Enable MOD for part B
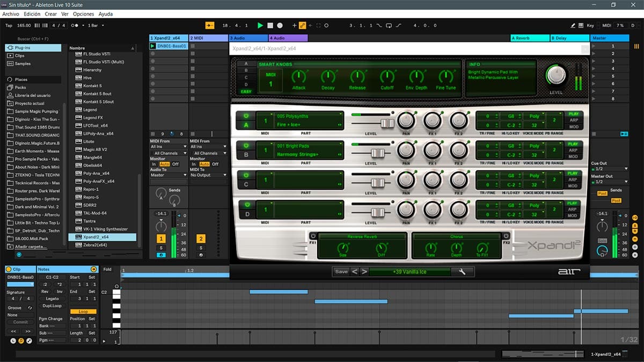644x362 pixels. [573, 156]
